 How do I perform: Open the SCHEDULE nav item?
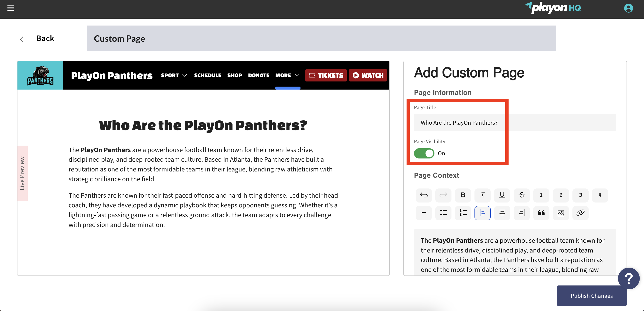point(207,76)
